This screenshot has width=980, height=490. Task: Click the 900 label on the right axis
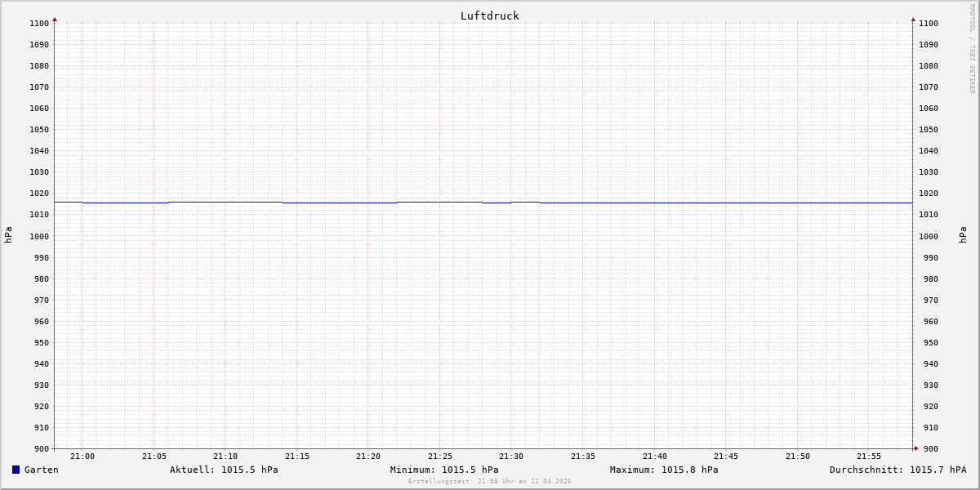[928, 448]
